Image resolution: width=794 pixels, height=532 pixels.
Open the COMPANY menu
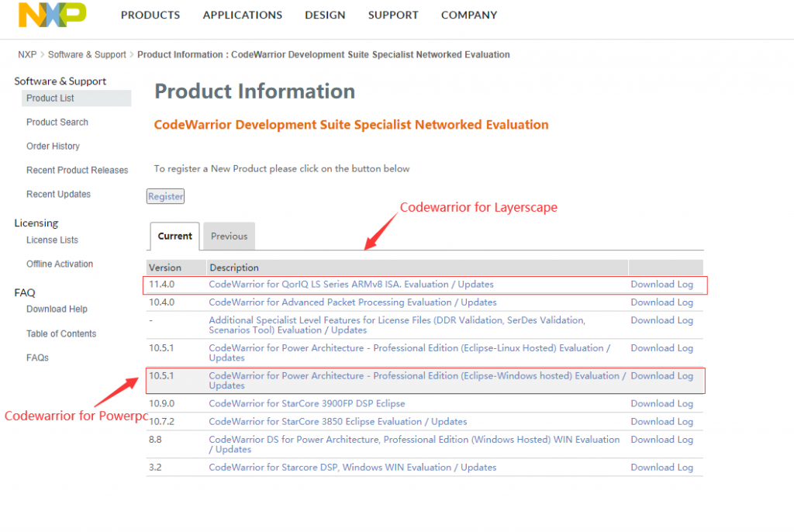click(x=469, y=16)
